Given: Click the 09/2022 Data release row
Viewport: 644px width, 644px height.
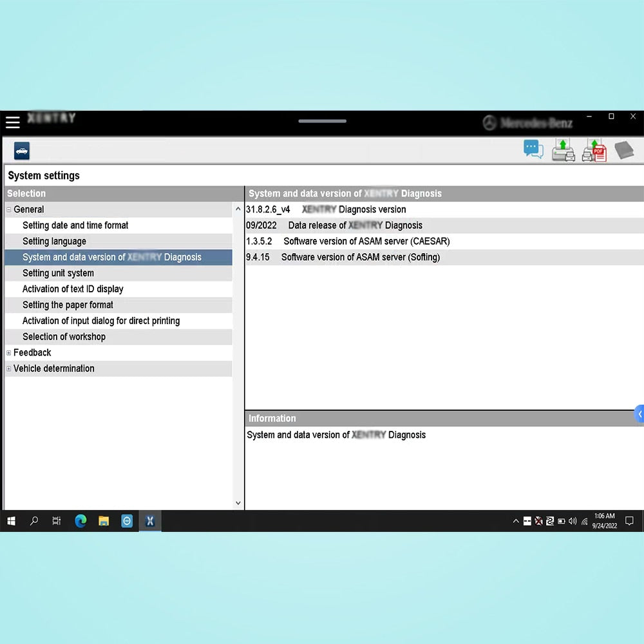Looking at the screenshot, I should pos(444,225).
